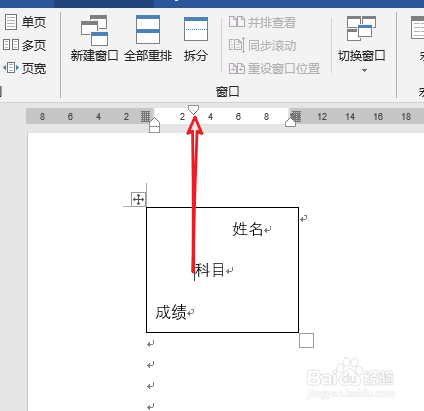Click the text 成绩 in table
Image resolution: width=424 pixels, height=411 pixels.
pos(171,312)
